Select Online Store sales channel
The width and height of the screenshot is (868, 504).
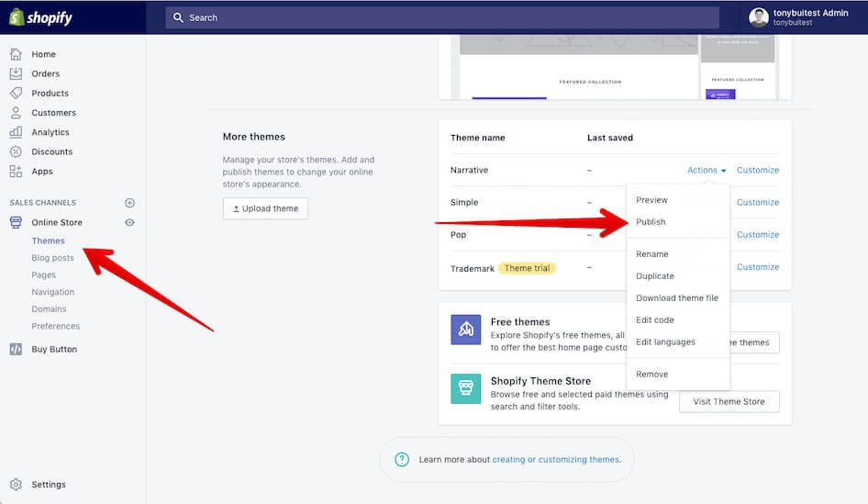(57, 222)
